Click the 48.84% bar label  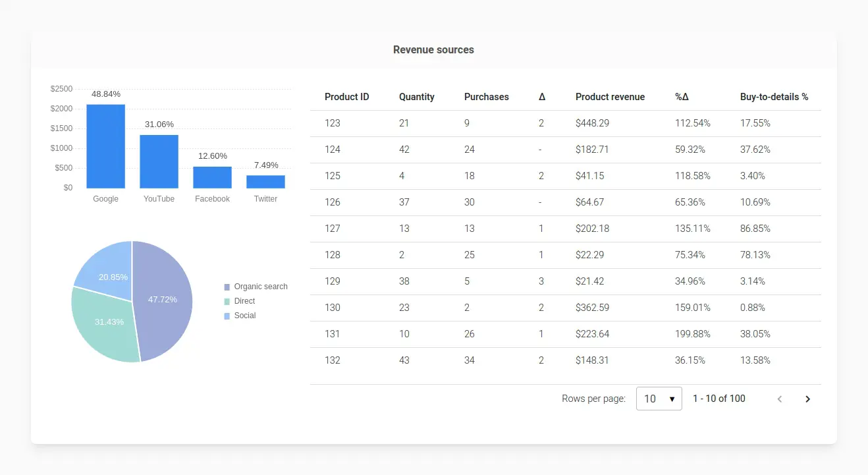105,94
